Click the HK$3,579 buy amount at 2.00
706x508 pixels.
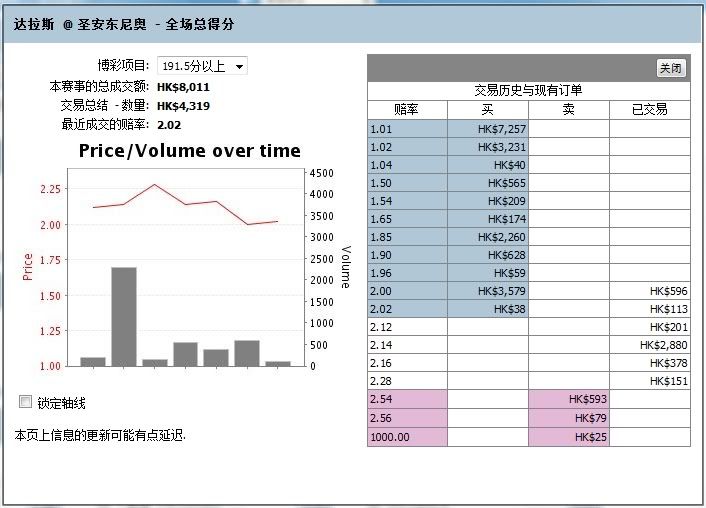point(488,291)
